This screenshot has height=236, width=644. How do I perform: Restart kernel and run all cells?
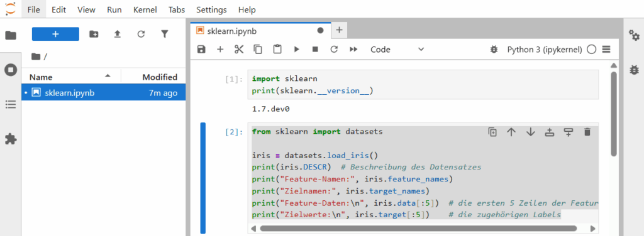coord(353,49)
